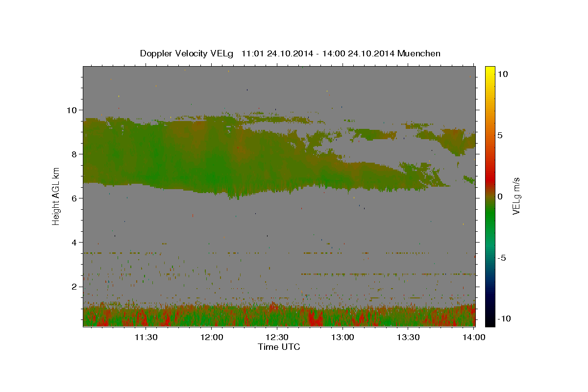Click the colorbar value label 0
This screenshot has width=588, height=392.
500,196
